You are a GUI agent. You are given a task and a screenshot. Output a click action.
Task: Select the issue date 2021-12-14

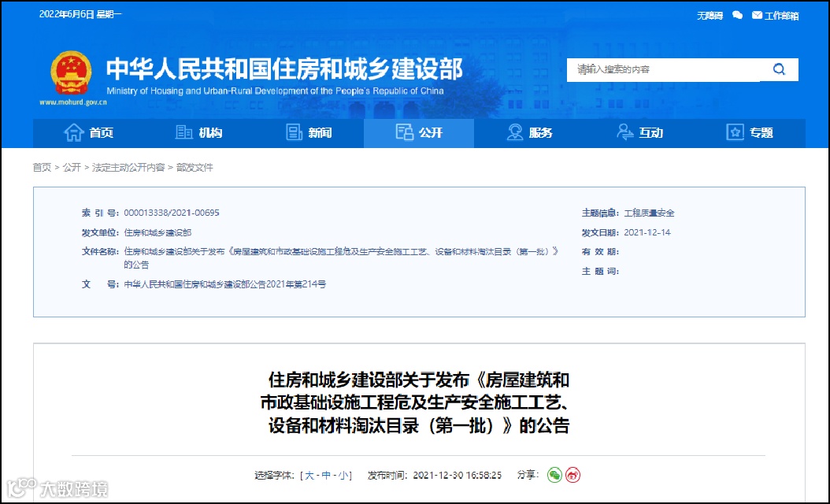point(647,232)
